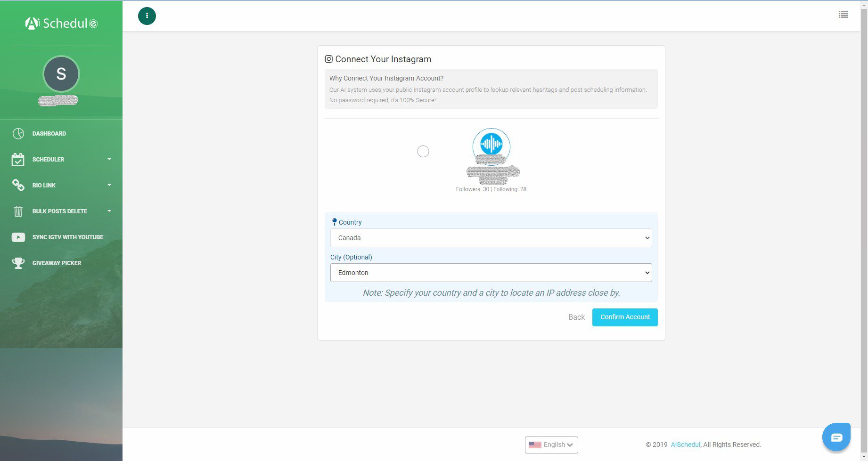Select the Instagram account radio button
868x461 pixels.
tap(423, 151)
